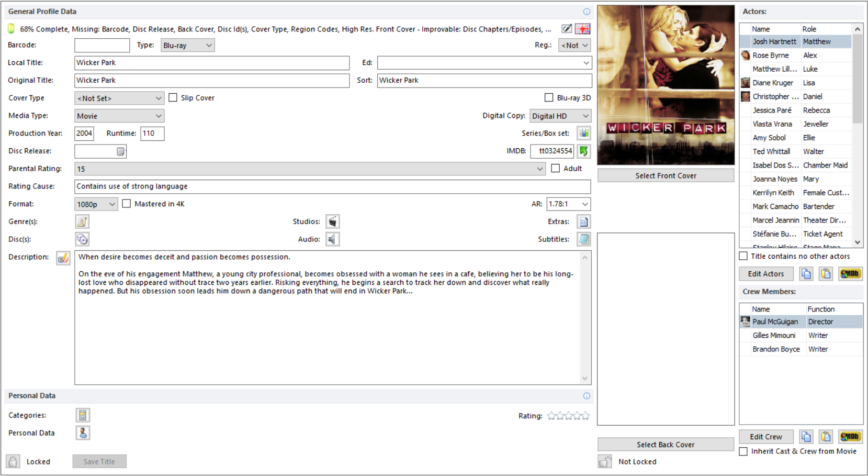
Task: Click the IMDB lookup green arrow icon
Action: point(584,151)
